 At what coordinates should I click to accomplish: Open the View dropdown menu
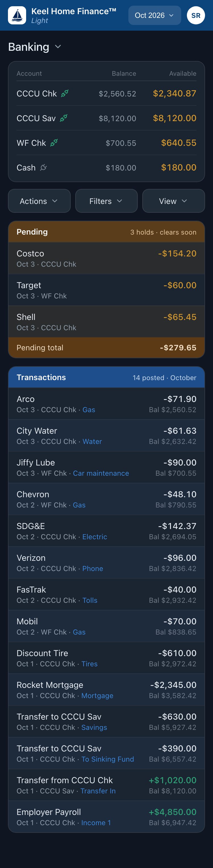pos(174,201)
